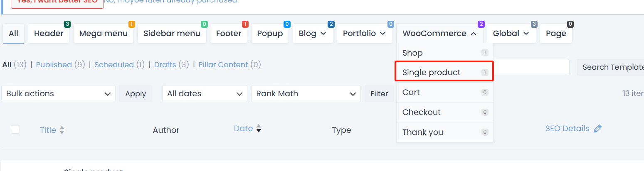This screenshot has height=171, width=644.
Task: Sort by Date using the sort arrows
Action: click(x=259, y=129)
